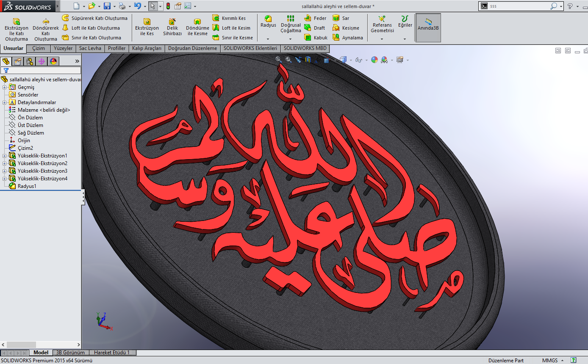Undo the last action
Viewport: 588px width, 364px height.
click(137, 6)
